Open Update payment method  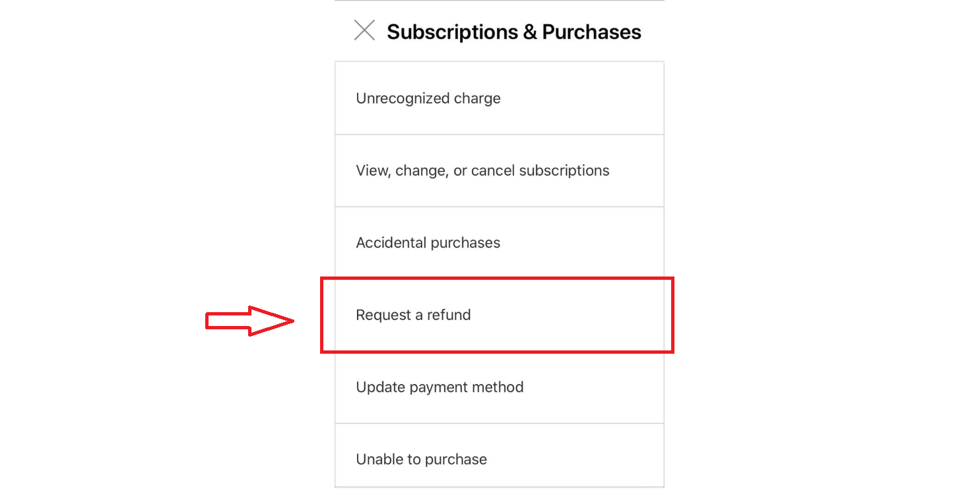click(499, 387)
